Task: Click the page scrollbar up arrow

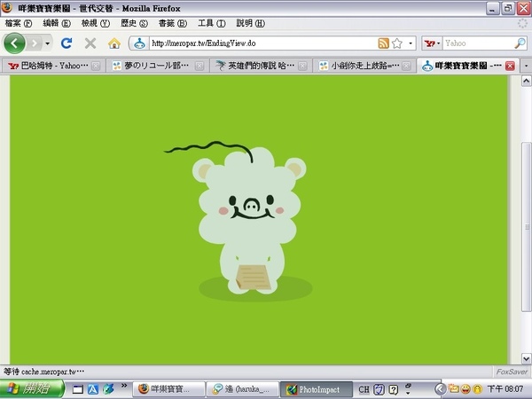Action: tap(526, 81)
